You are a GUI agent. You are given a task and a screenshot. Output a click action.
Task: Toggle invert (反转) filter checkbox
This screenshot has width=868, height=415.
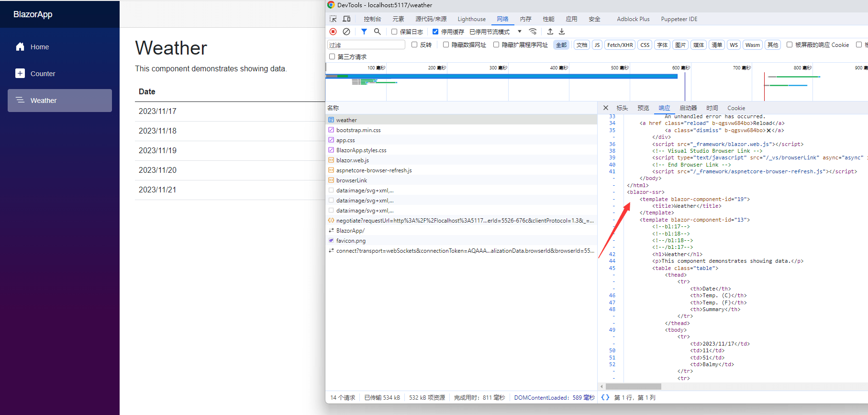[414, 45]
